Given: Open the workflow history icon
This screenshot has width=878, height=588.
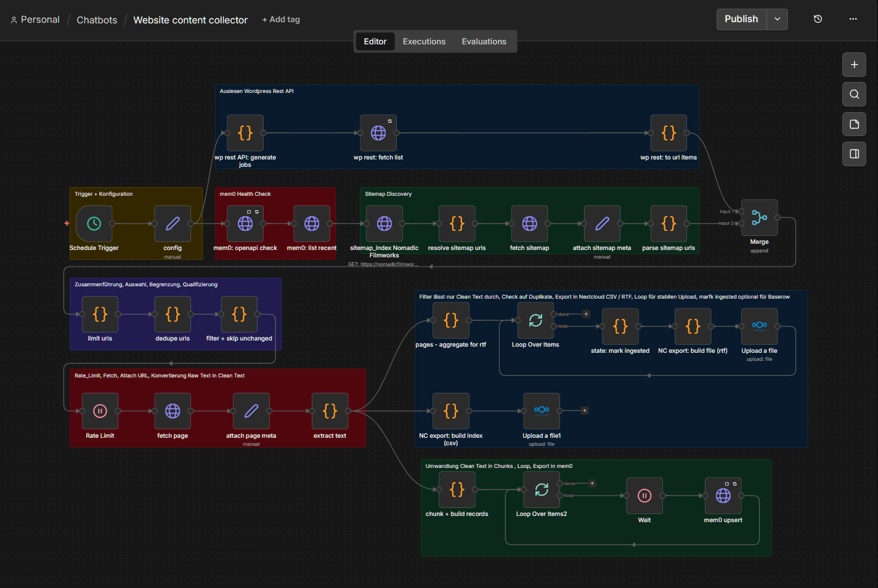Looking at the screenshot, I should click(x=818, y=19).
